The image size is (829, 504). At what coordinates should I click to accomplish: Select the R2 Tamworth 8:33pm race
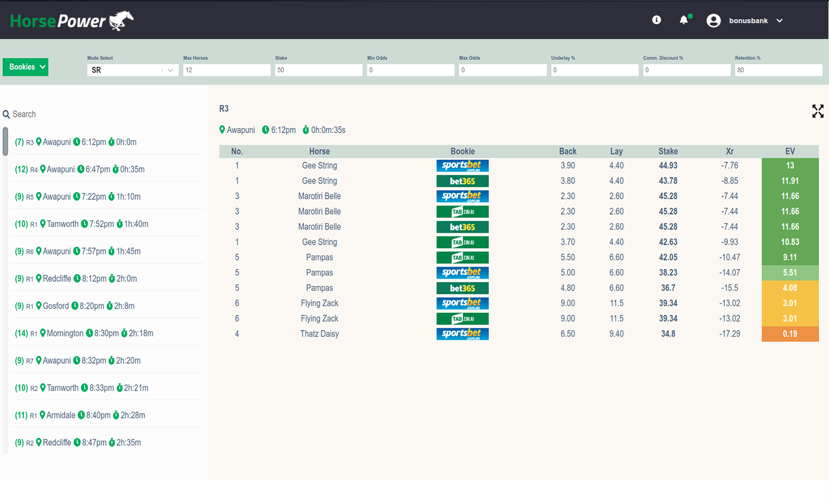[x=107, y=388]
